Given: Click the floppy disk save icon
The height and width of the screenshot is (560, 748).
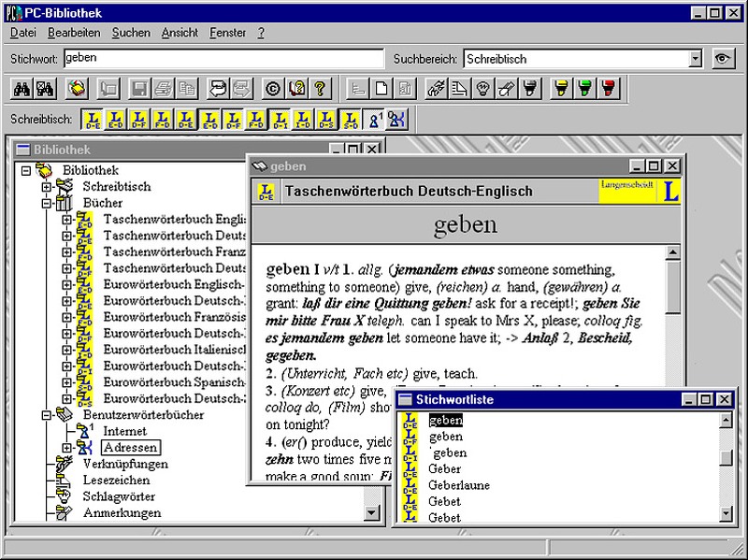Looking at the screenshot, I should 139,89.
